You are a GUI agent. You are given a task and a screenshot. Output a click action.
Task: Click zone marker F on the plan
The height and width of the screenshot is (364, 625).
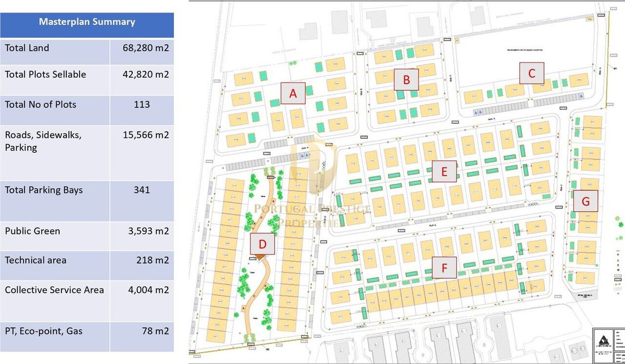point(444,267)
